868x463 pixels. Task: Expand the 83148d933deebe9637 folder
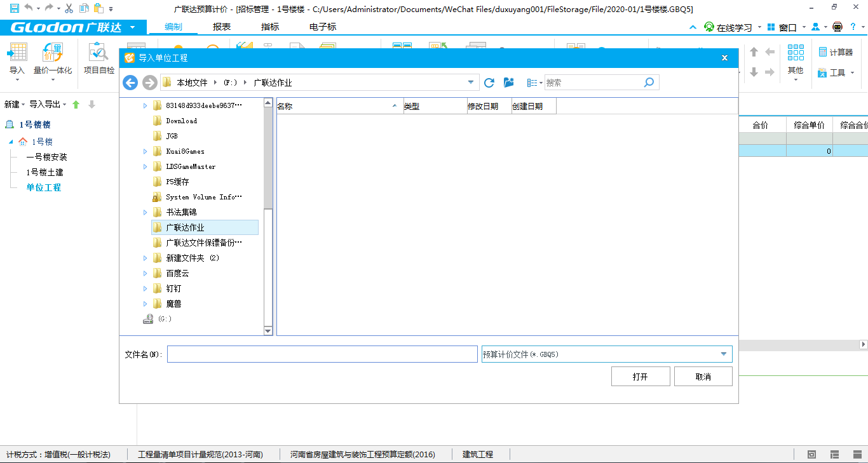point(145,105)
